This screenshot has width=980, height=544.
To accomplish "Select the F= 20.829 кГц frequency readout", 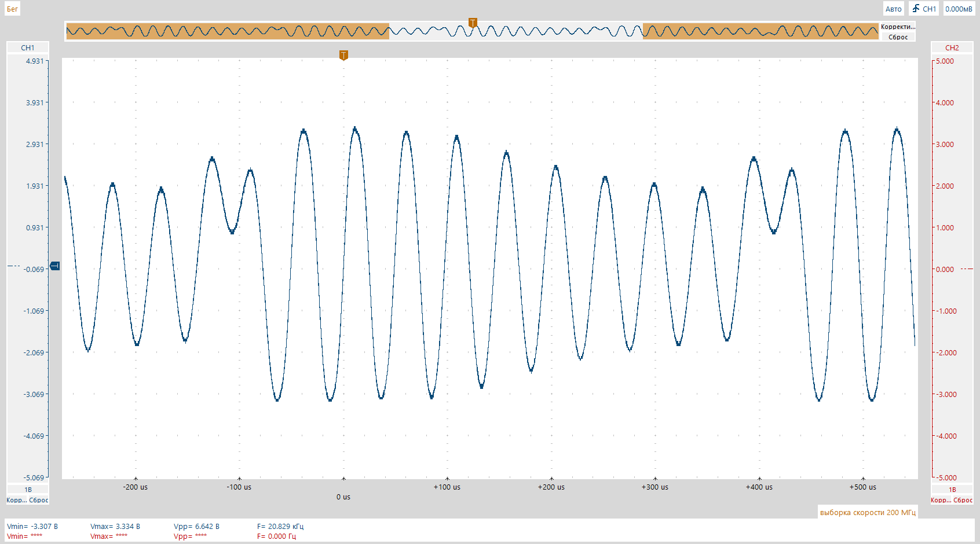I will point(280,526).
